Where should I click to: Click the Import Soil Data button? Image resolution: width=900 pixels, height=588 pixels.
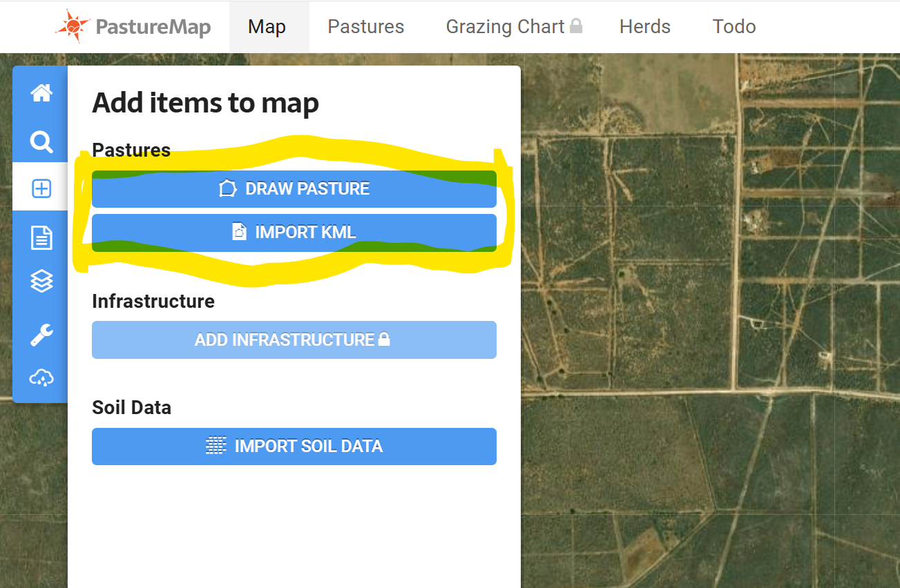pyautogui.click(x=294, y=447)
